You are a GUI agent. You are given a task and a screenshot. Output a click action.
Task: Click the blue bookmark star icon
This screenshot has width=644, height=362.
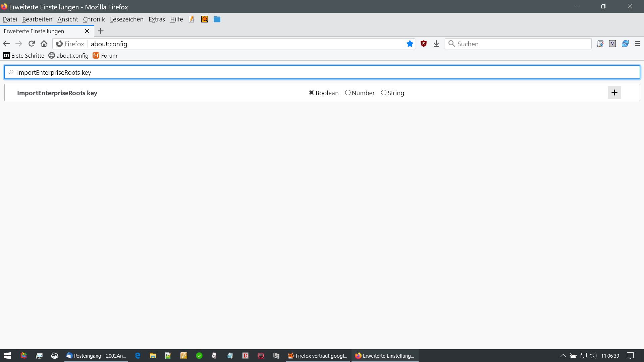[410, 44]
